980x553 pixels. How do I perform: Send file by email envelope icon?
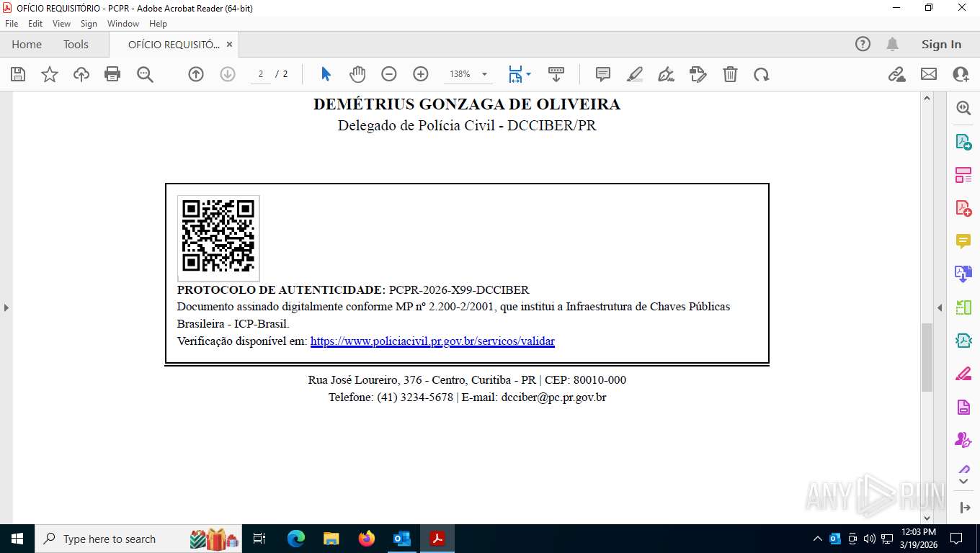(929, 74)
